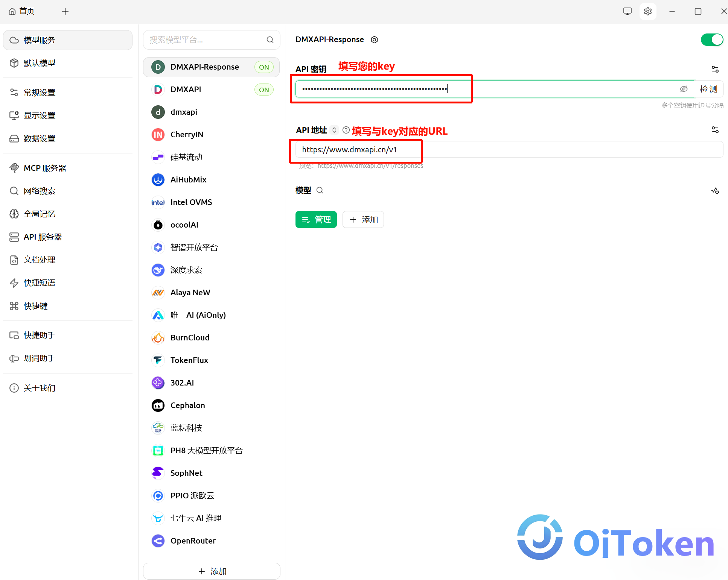The width and height of the screenshot is (728, 580).
Task: Click the model search magnifier icon
Action: click(320, 190)
